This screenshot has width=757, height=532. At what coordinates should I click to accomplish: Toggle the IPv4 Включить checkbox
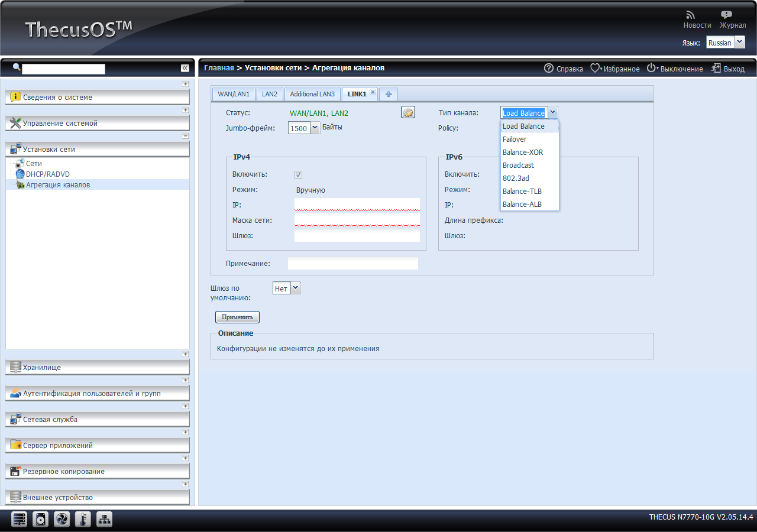[299, 174]
